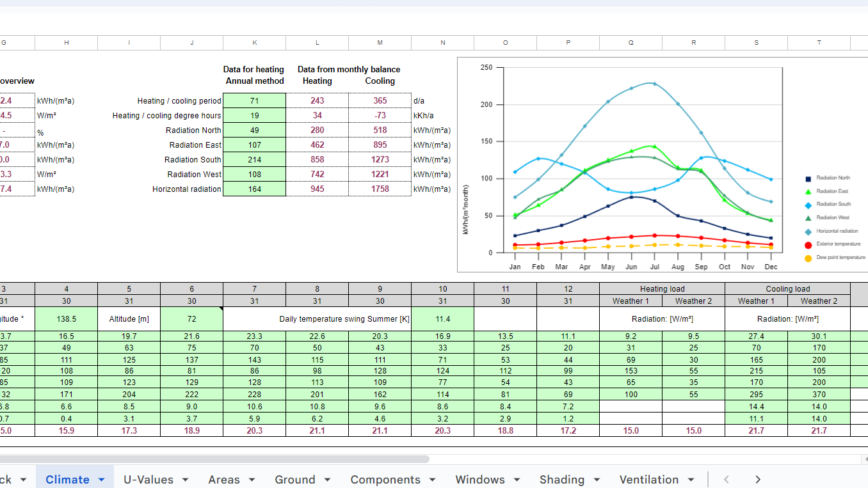Click the Radiation North legend marker
This screenshot has height=488, width=868.
click(x=809, y=180)
